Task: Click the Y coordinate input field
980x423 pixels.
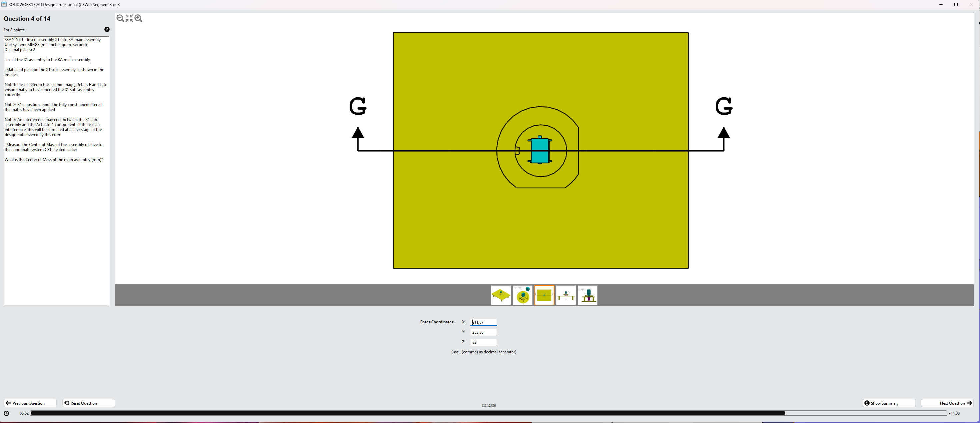Action: [483, 332]
